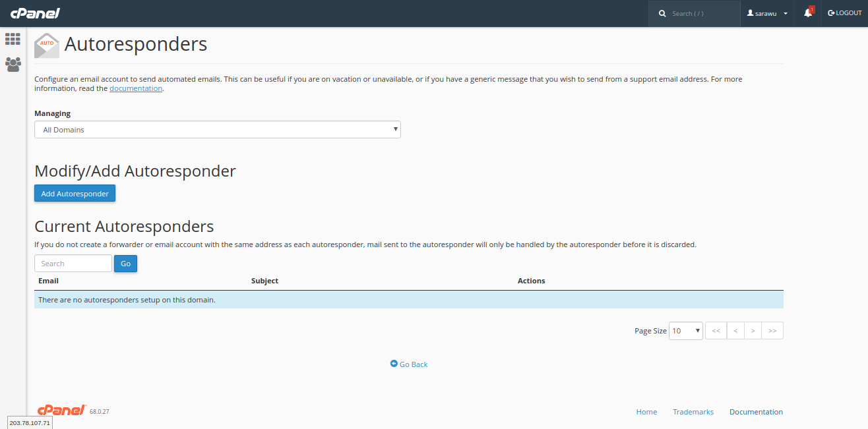Open the User Manager people icon

coord(13,65)
